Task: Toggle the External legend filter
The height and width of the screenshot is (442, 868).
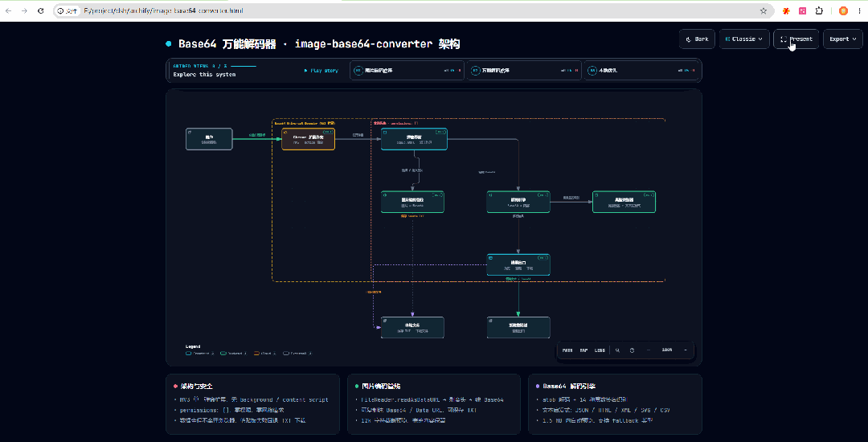Action: point(297,353)
